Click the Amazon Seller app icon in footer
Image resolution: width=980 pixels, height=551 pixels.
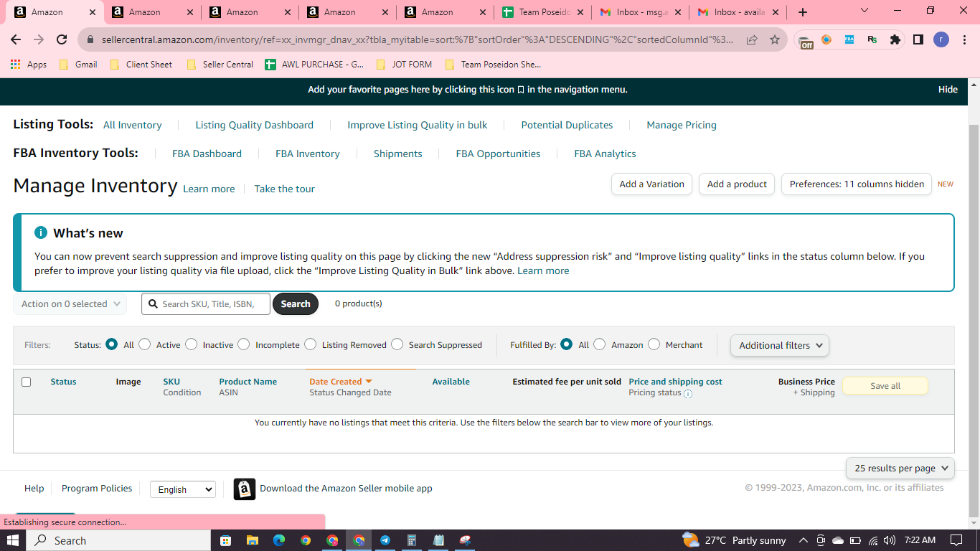click(245, 489)
